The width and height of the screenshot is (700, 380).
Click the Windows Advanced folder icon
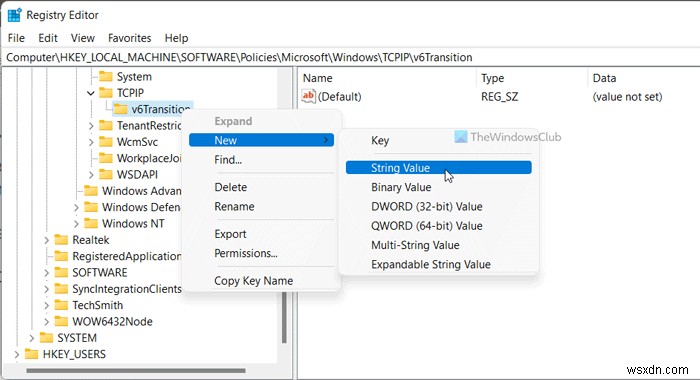(91, 191)
